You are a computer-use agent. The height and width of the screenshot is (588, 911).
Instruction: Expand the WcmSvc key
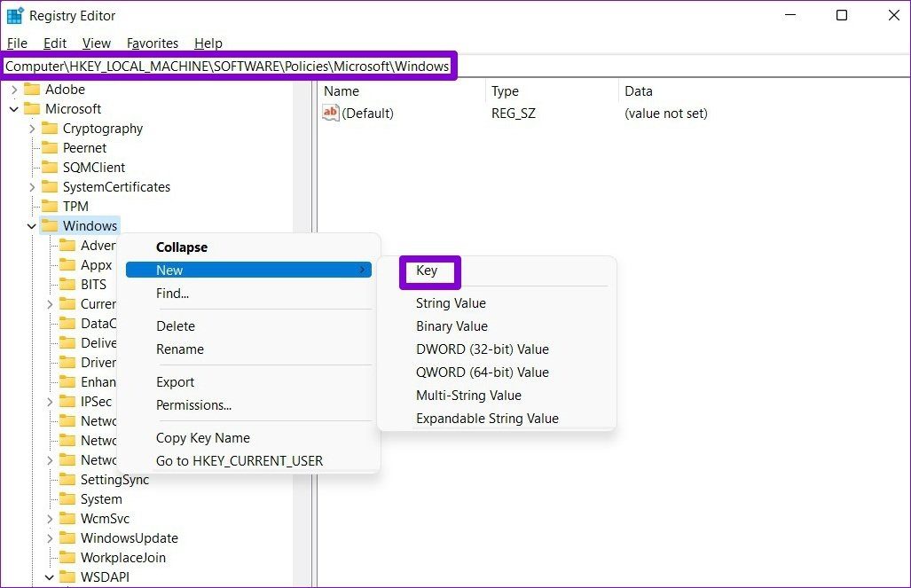click(50, 519)
